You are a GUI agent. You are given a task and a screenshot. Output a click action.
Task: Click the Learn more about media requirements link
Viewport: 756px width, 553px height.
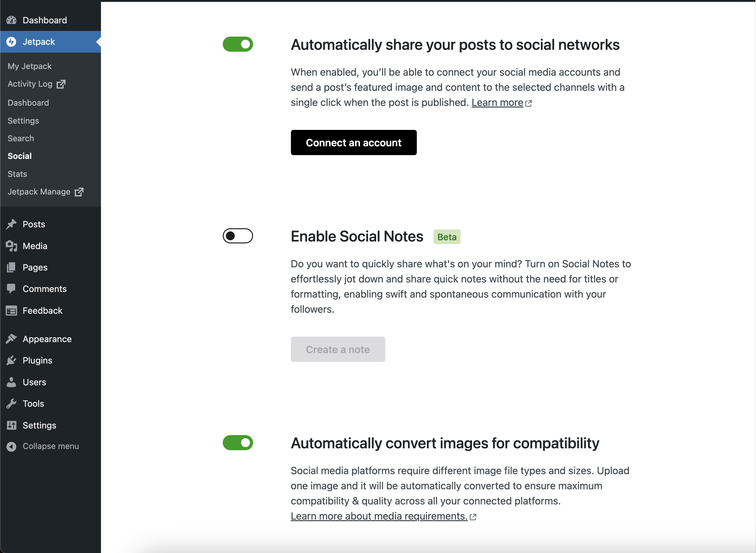point(379,516)
